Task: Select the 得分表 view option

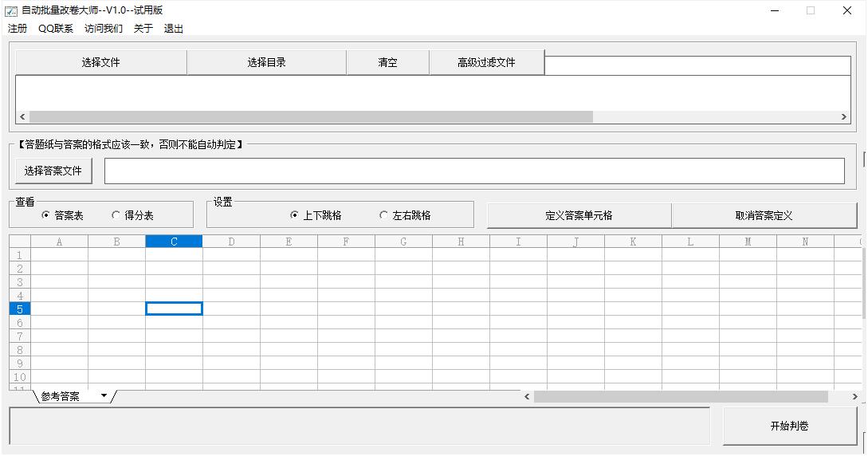Action: (116, 215)
